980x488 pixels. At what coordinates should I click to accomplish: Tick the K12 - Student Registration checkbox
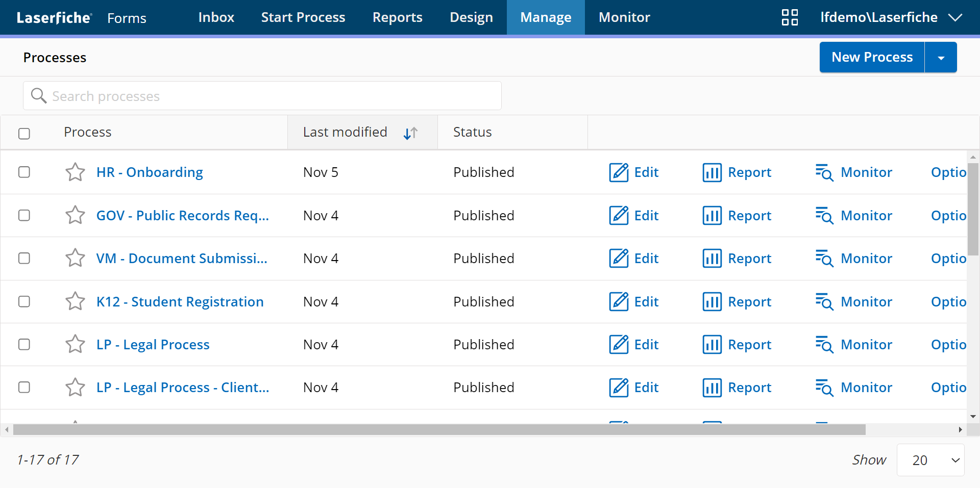(x=24, y=302)
